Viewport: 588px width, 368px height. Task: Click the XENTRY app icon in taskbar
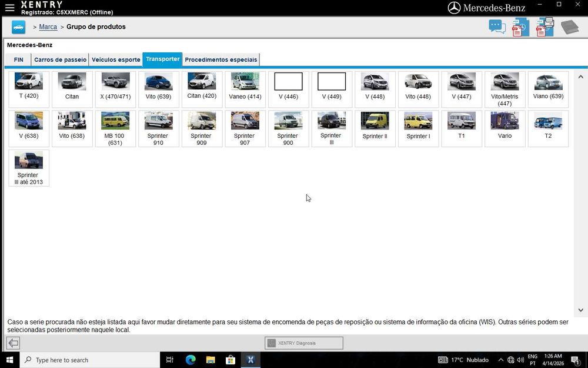pos(250,360)
